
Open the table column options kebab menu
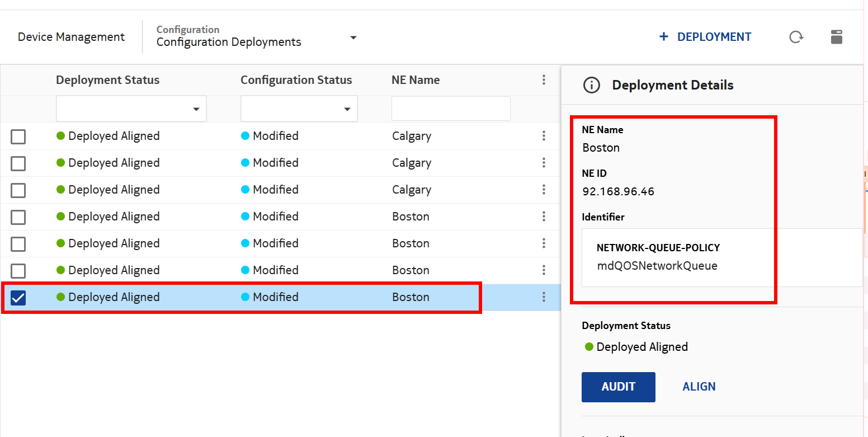coord(544,80)
